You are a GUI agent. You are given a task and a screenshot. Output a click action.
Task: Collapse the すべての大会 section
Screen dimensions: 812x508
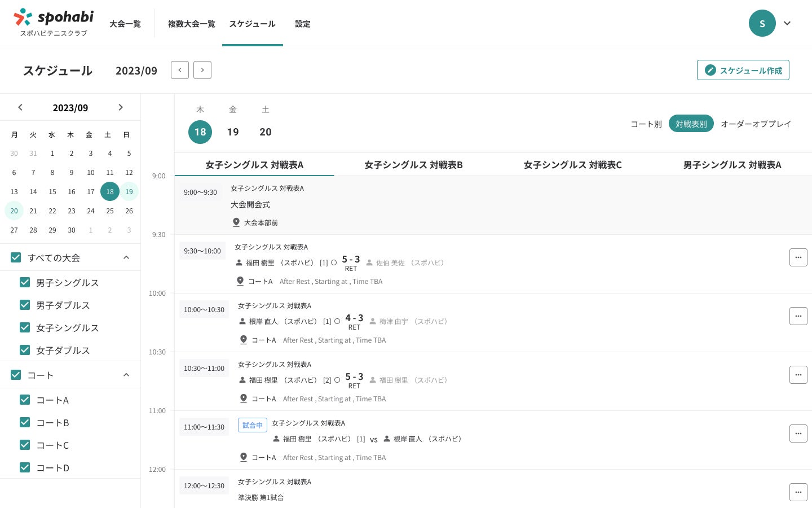point(126,257)
